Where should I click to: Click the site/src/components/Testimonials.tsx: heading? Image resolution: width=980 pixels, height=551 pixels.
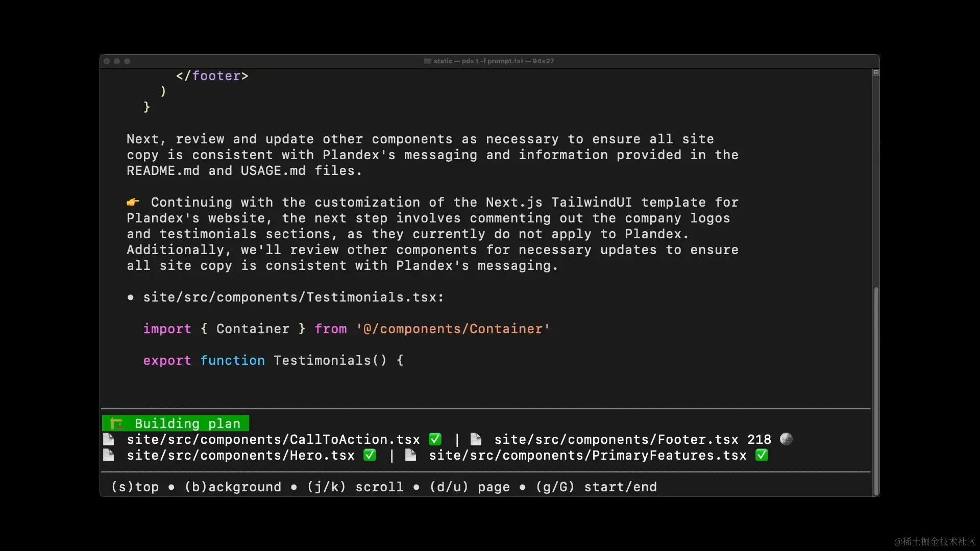[293, 297]
